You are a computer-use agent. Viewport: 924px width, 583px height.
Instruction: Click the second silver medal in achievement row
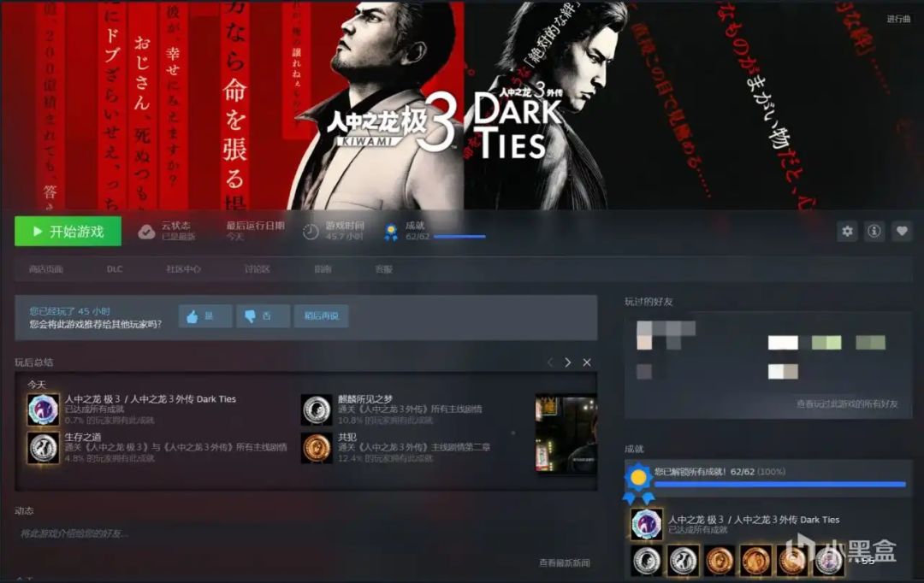click(683, 560)
